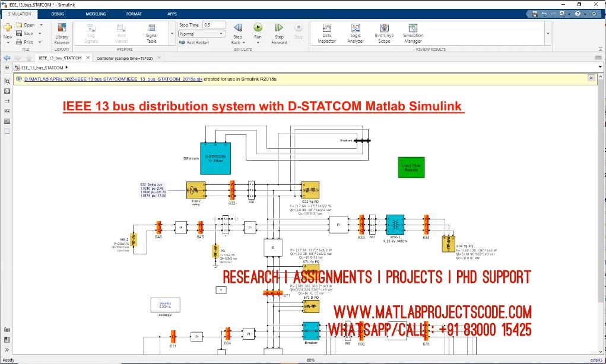Click the Save icon in ribbon
Viewport: 606px width, 364px height.
coord(19,34)
